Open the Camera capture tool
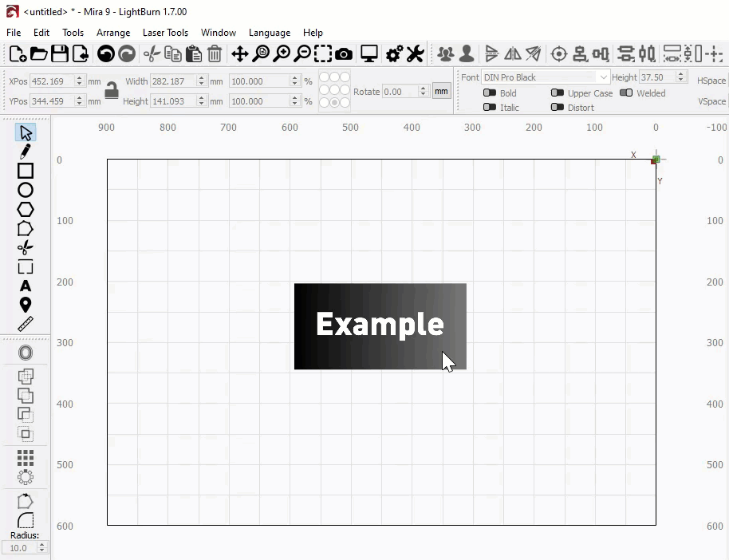 pyautogui.click(x=344, y=54)
